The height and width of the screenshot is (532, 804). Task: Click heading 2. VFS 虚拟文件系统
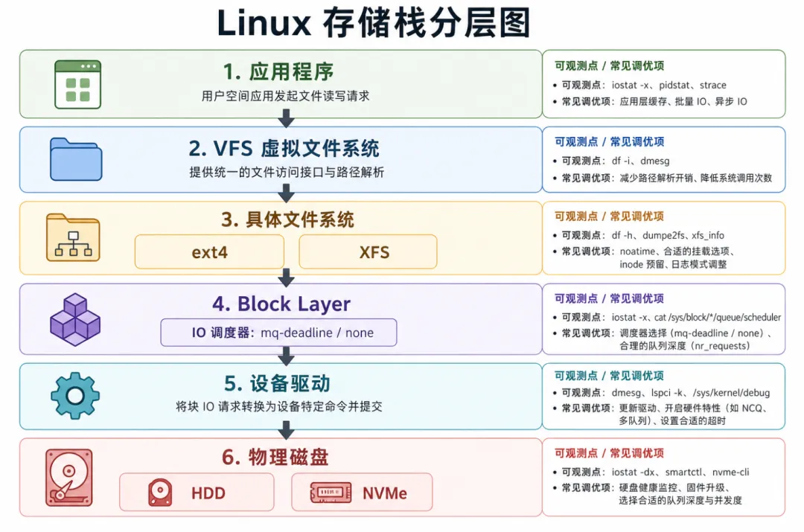[284, 148]
